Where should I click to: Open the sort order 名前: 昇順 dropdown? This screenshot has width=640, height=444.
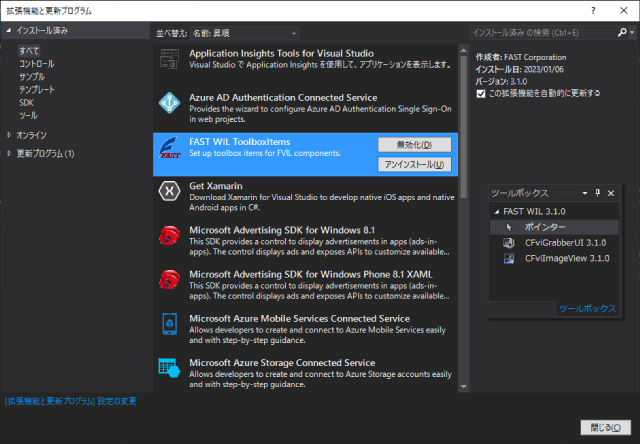[244, 33]
